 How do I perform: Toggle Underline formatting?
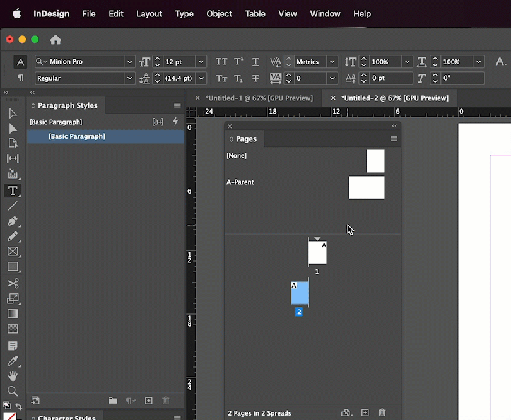tap(255, 62)
